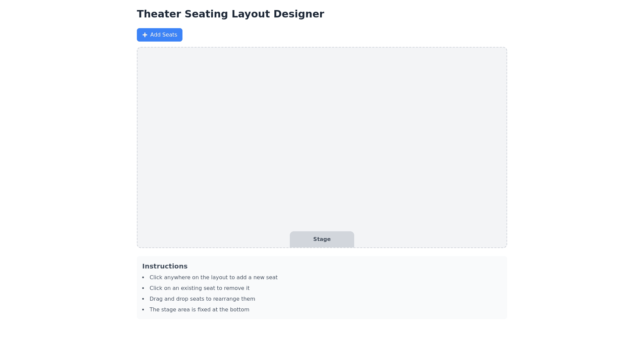Click the Instructions heading
This screenshot has width=644, height=362.
tap(165, 266)
